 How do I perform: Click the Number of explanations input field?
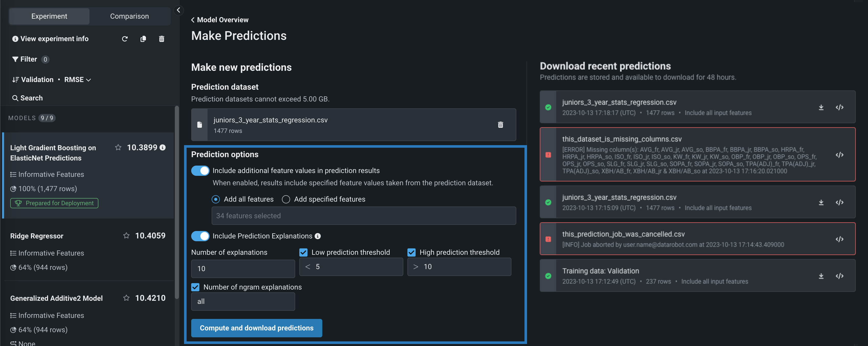pyautogui.click(x=243, y=269)
